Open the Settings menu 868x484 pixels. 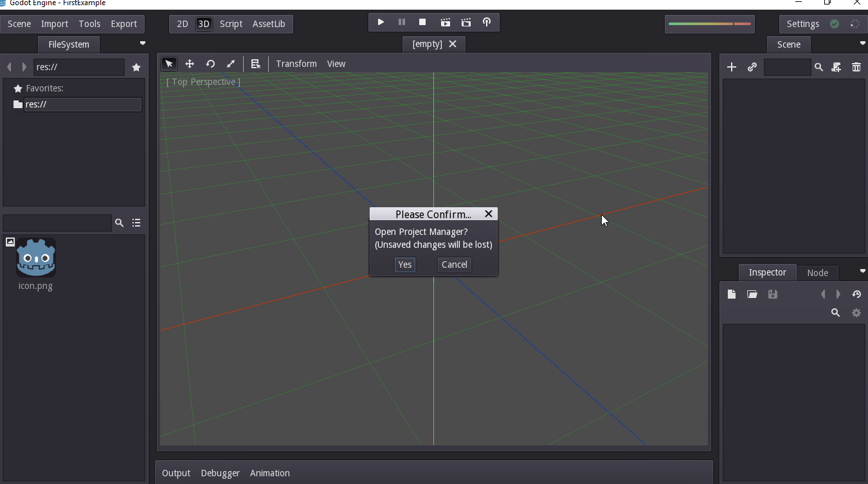[x=803, y=24]
